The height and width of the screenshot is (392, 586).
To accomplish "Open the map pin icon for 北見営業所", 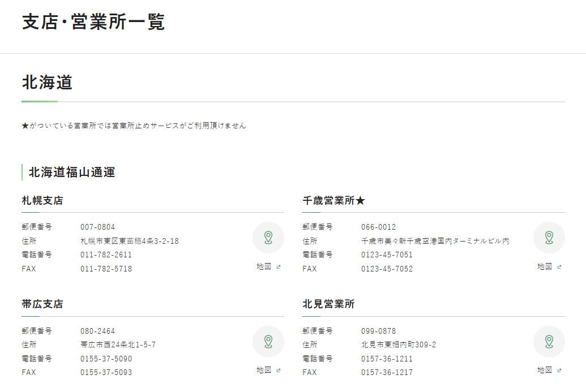I will click(549, 341).
